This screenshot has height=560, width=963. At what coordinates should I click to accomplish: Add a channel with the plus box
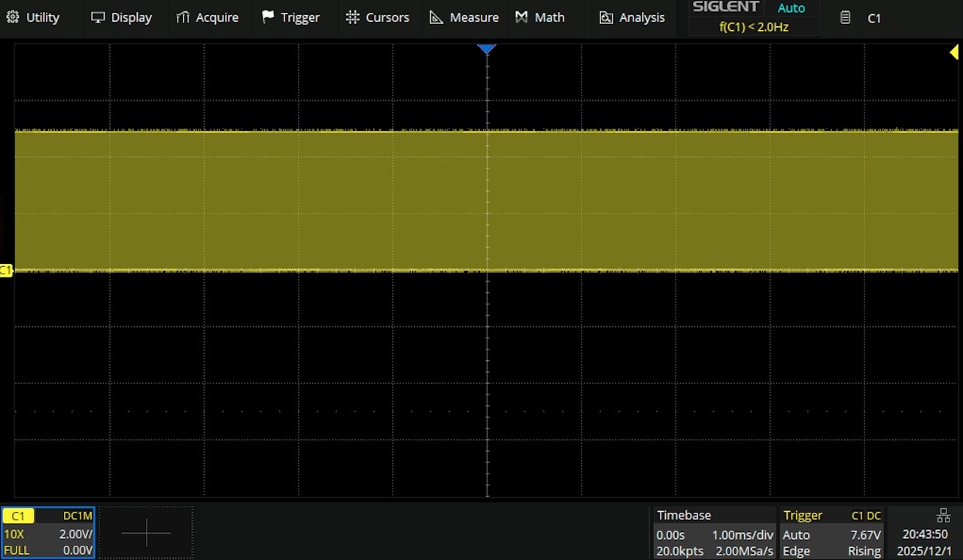(146, 533)
